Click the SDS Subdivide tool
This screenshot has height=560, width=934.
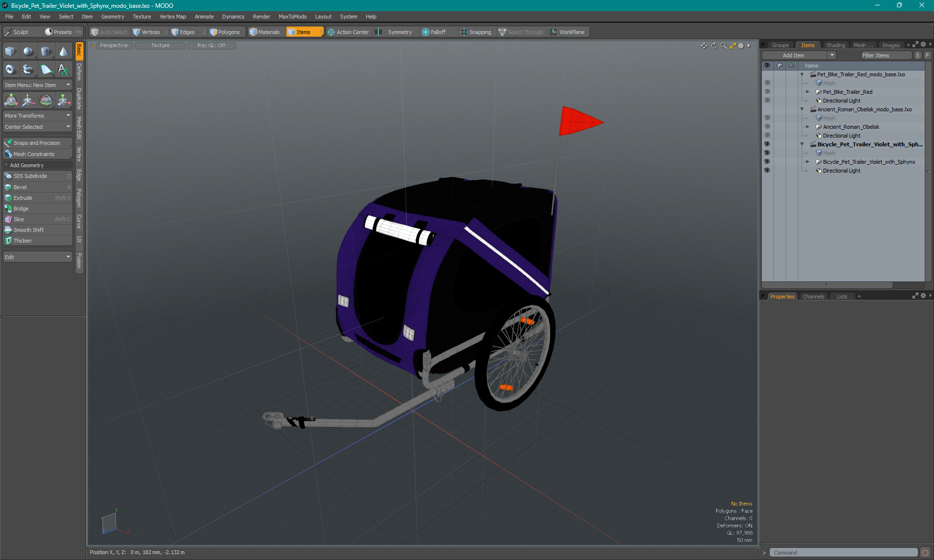click(37, 176)
